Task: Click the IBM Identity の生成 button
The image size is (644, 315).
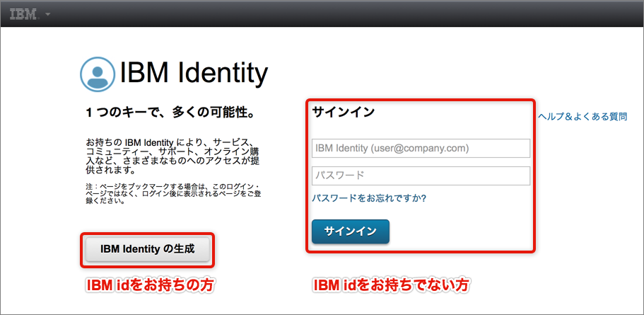Action: tap(148, 249)
